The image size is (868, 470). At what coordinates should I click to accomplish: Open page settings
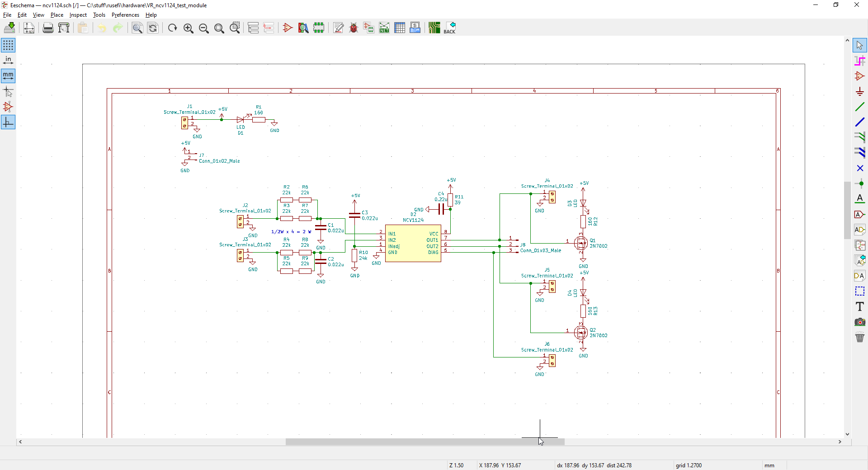pyautogui.click(x=29, y=28)
